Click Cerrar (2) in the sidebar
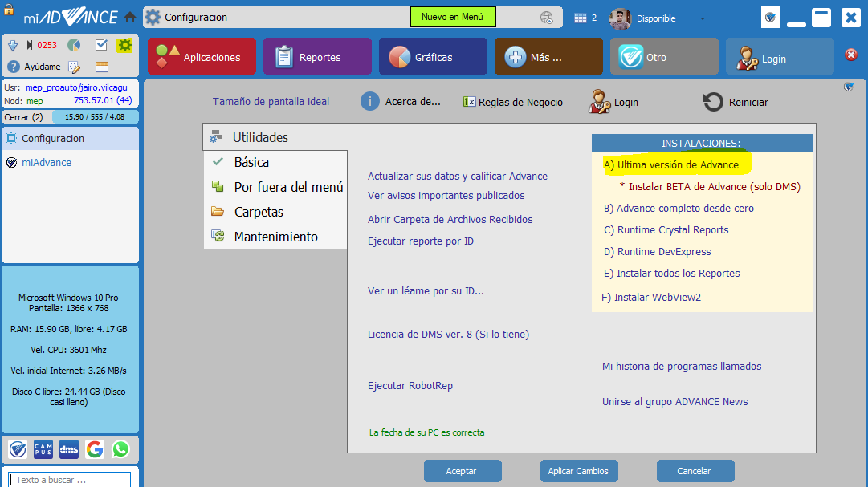 pos(23,117)
